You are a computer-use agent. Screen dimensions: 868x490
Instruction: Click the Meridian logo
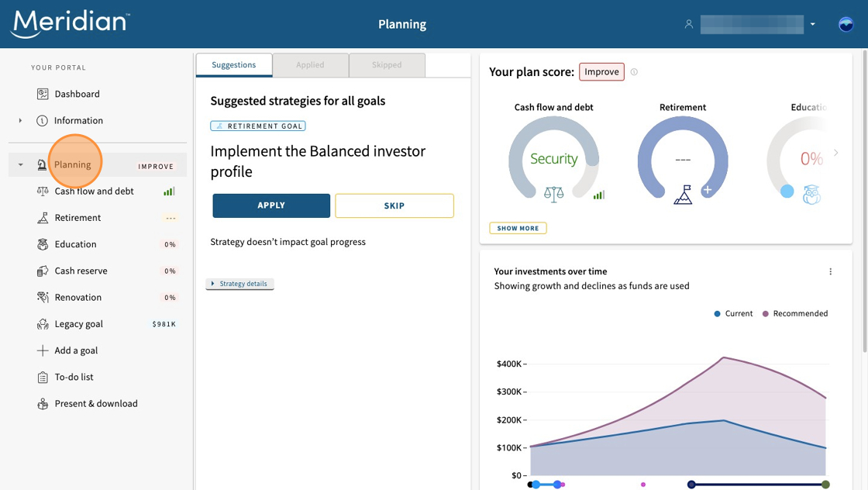click(x=71, y=23)
